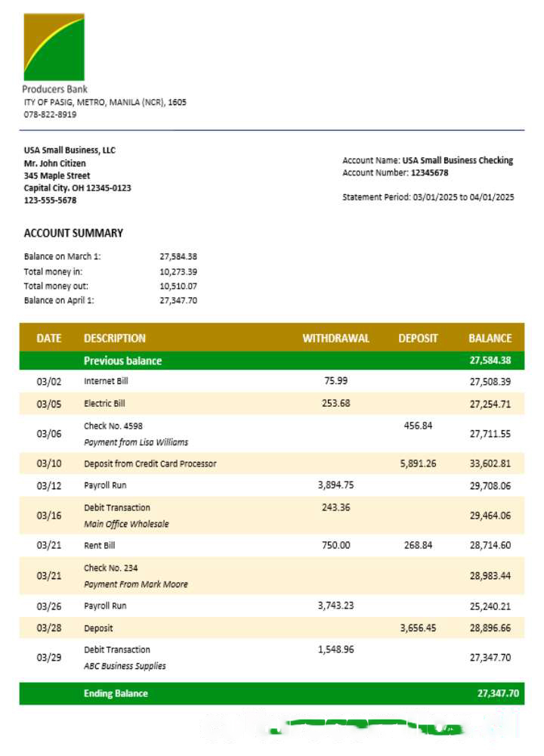The image size is (544, 756).
Task: Click the Electric Bill withdrawal amount 253.68
Action: click(x=336, y=403)
